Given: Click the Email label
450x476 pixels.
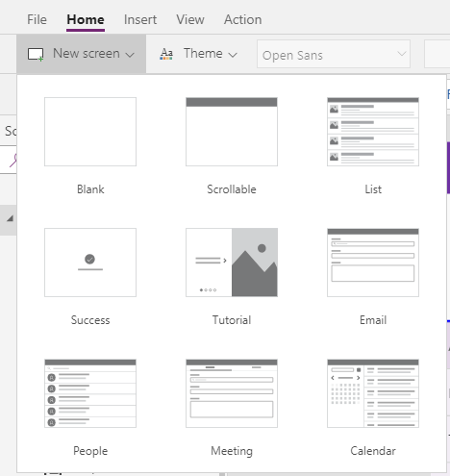Looking at the screenshot, I should 373,320.
